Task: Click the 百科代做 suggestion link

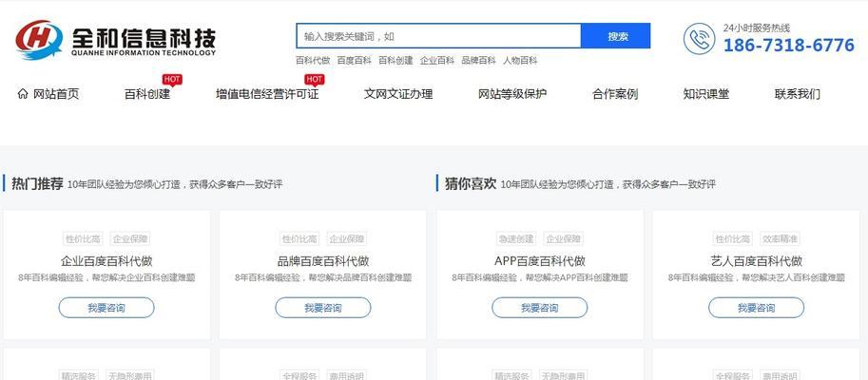Action: point(313,61)
